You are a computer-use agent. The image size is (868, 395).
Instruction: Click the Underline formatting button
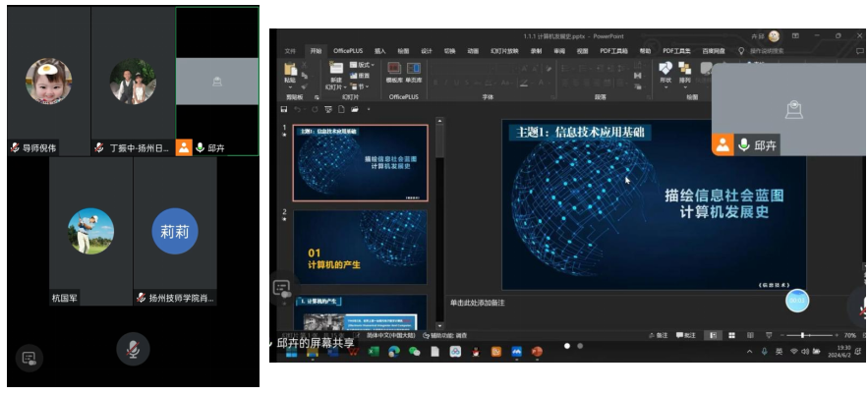click(457, 83)
